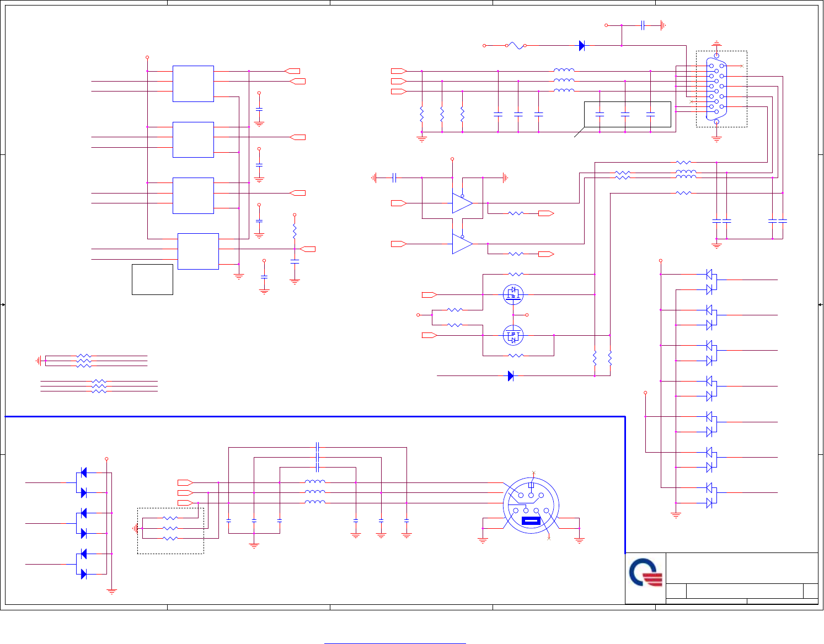Select the lower MOSFET transistor symbol

point(513,335)
